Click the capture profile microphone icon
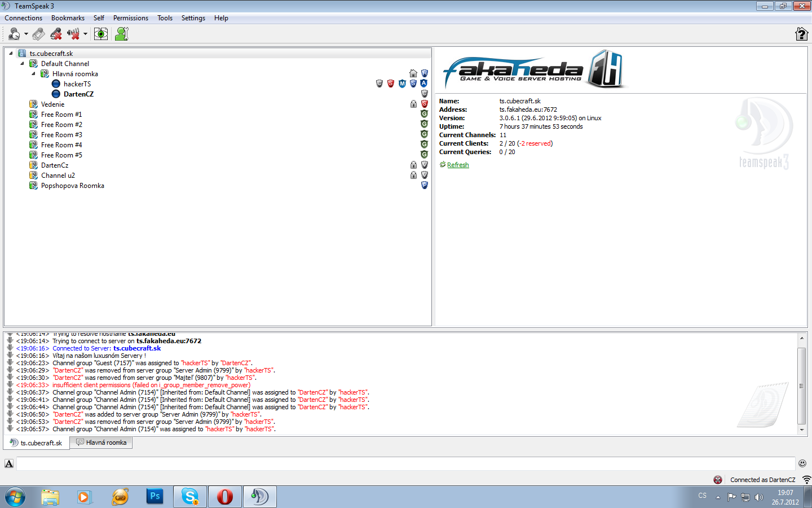The height and width of the screenshot is (508, 812). (x=38, y=34)
